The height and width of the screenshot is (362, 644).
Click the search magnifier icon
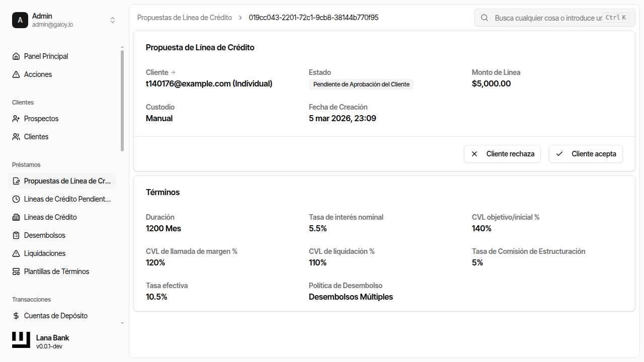484,18
